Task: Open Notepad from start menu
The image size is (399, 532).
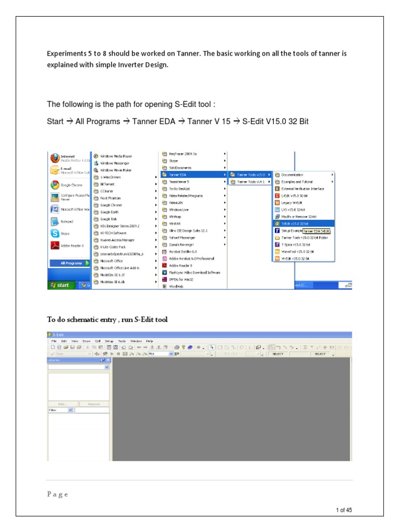Action: coord(70,221)
